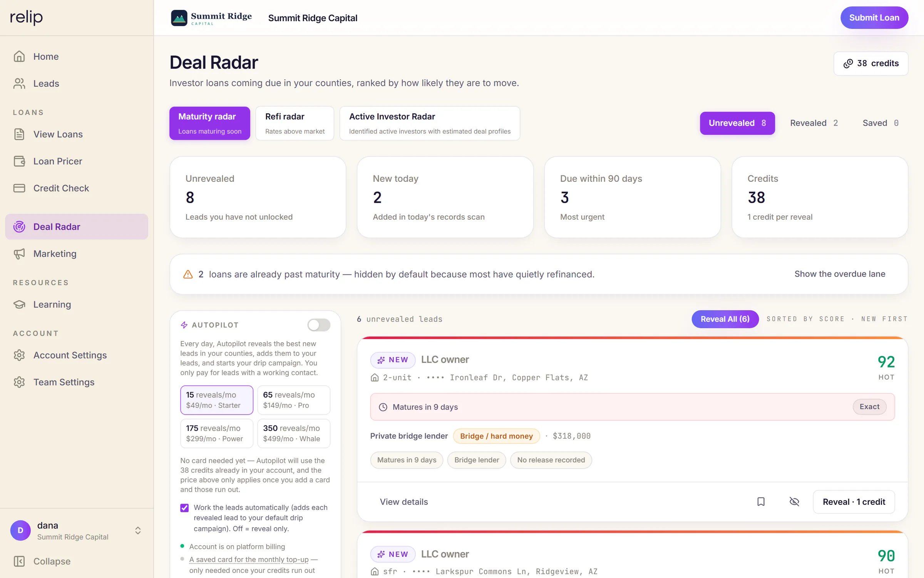The image size is (924, 578).
Task: Open Team Settings gear icon
Action: coord(19,382)
